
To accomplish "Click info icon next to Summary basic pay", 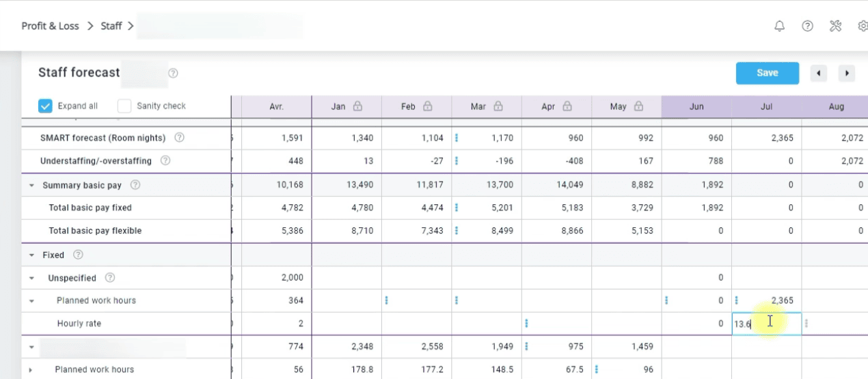I will coord(135,185).
